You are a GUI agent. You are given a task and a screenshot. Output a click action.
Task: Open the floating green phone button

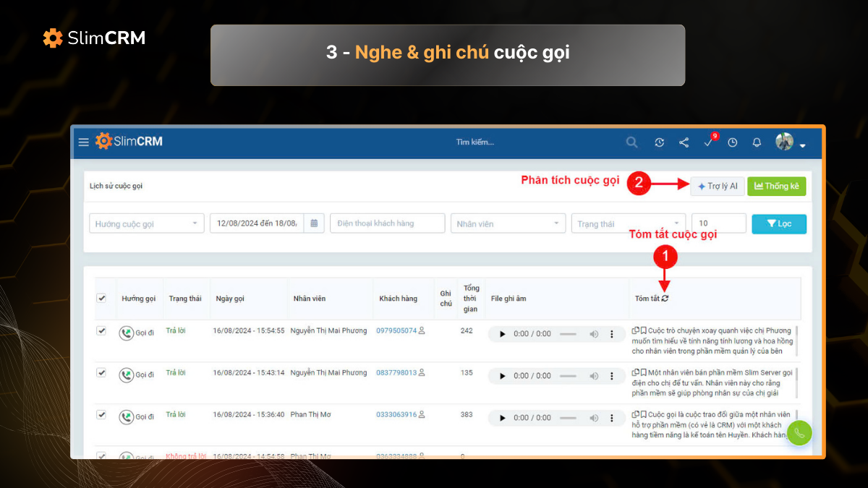click(x=799, y=433)
